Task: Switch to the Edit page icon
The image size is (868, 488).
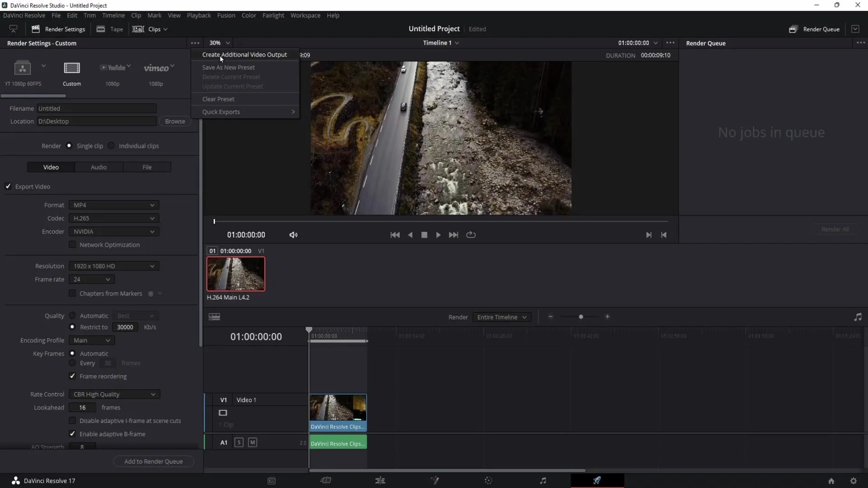Action: (380, 481)
